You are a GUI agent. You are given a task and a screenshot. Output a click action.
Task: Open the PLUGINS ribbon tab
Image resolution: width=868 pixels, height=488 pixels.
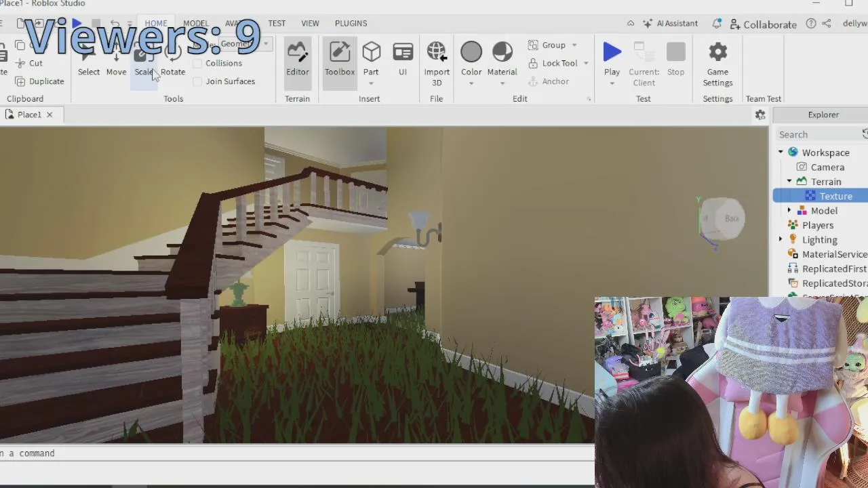(351, 23)
